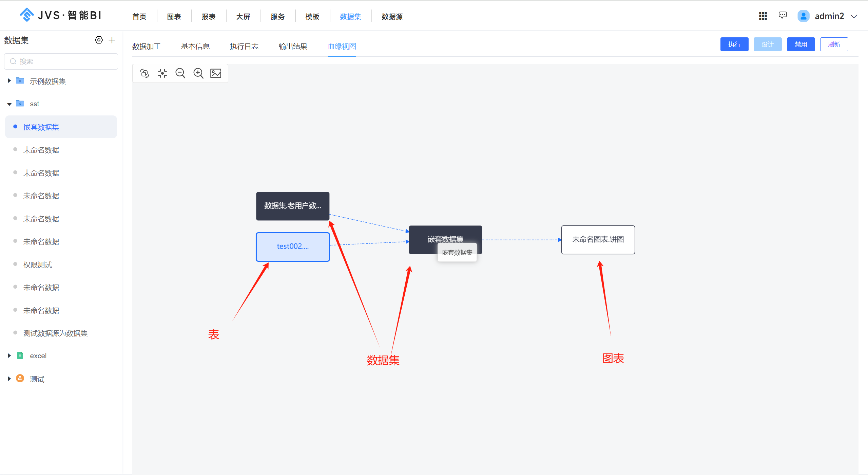Switch to 执行日志 tab

244,46
